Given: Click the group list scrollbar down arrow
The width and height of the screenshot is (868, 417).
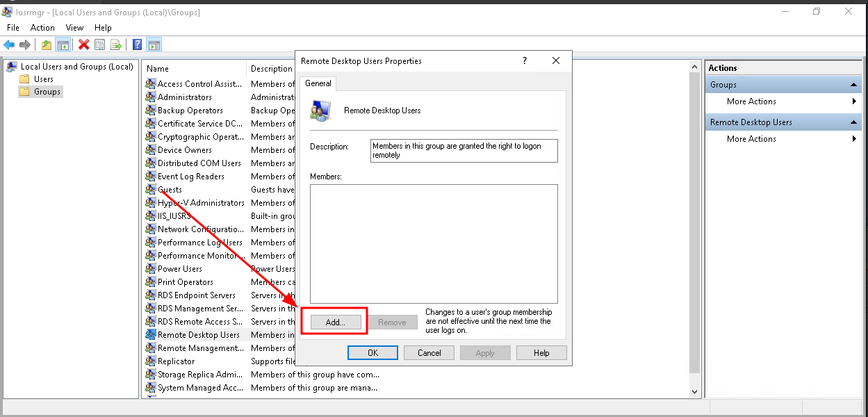Looking at the screenshot, I should (x=694, y=392).
